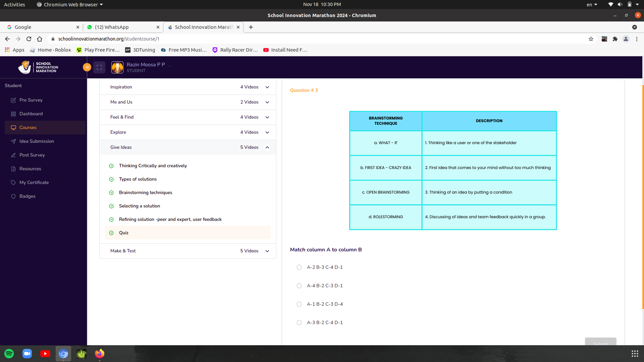The height and width of the screenshot is (362, 644).
Task: Click the student profile avatar icon
Action: [x=117, y=67]
